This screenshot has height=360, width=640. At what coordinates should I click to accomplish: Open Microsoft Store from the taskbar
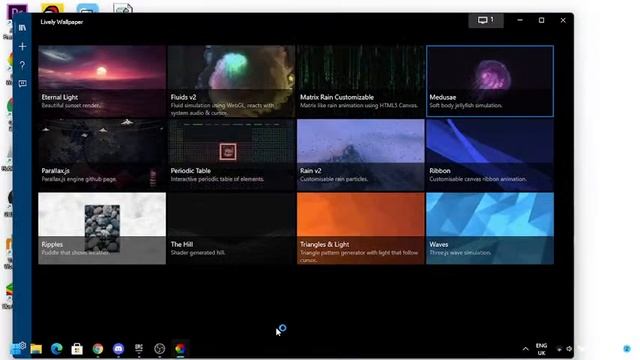click(x=77, y=349)
